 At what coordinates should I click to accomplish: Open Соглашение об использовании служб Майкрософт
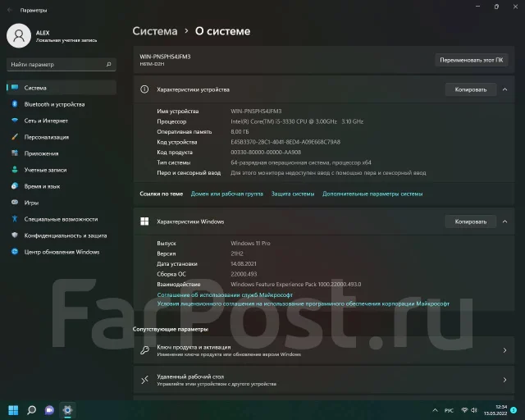pos(225,294)
